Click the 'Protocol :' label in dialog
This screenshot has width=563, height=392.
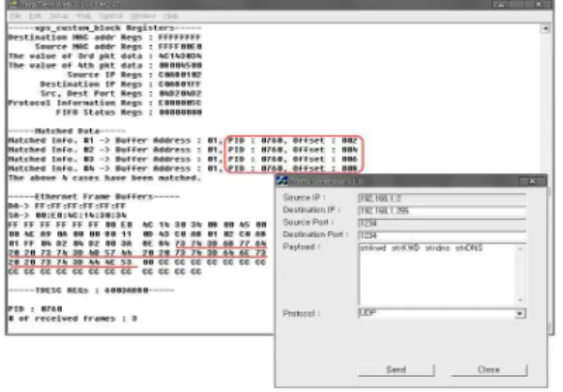[x=302, y=313]
